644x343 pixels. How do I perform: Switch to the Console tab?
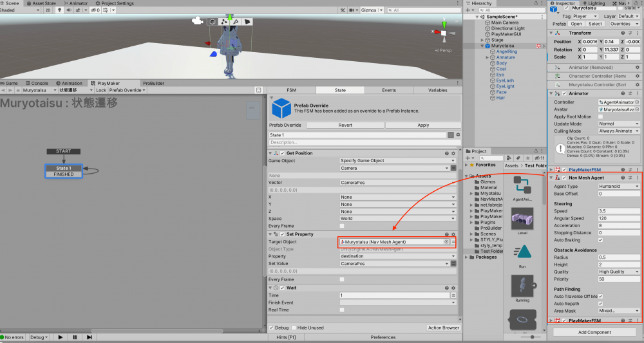click(37, 83)
